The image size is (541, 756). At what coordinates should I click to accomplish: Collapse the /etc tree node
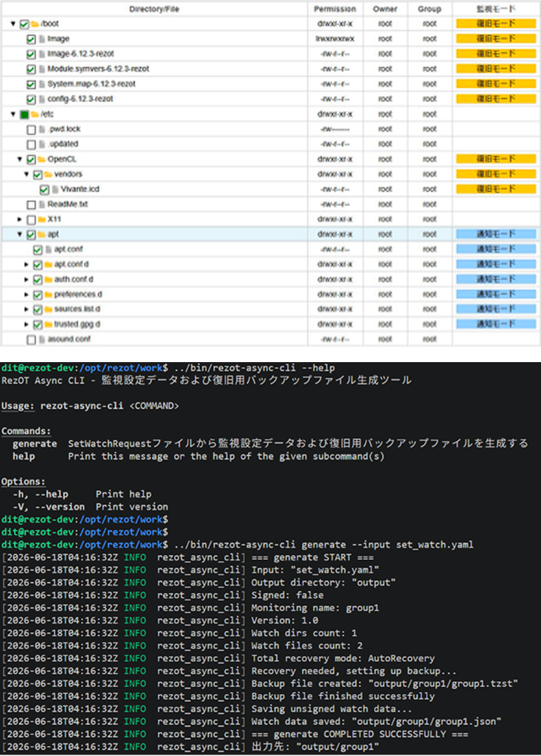[13, 114]
